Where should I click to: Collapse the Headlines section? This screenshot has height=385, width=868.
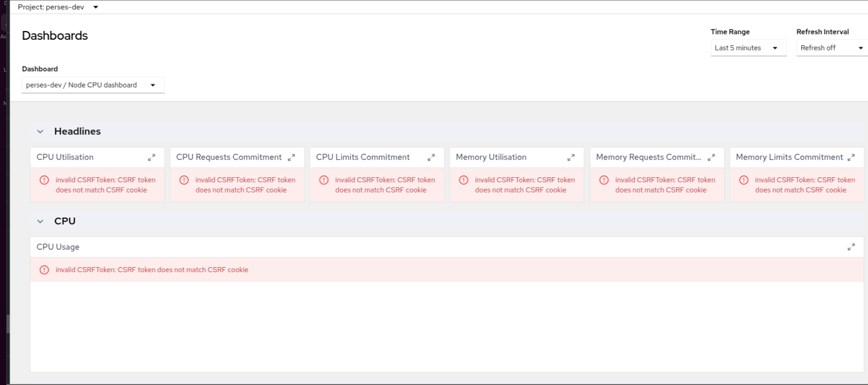(40, 132)
